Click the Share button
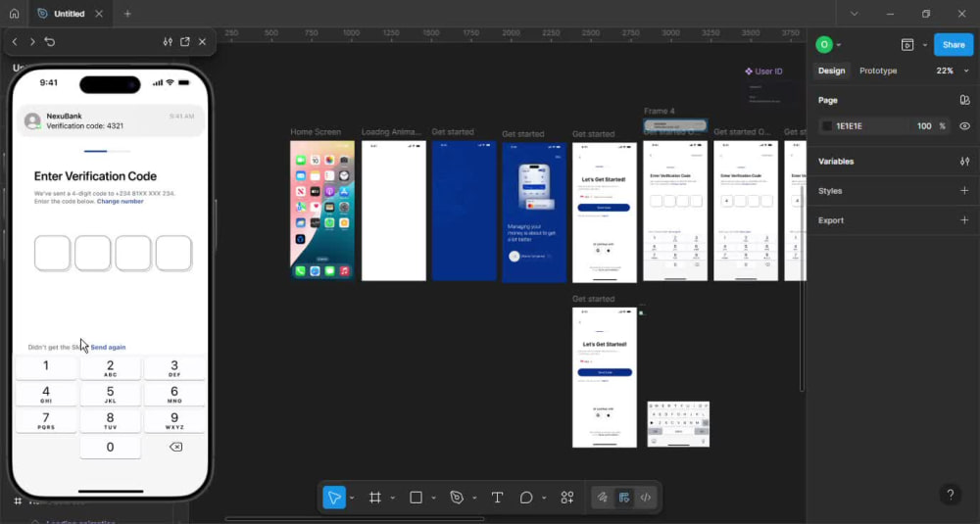This screenshot has width=980, height=524. [954, 44]
